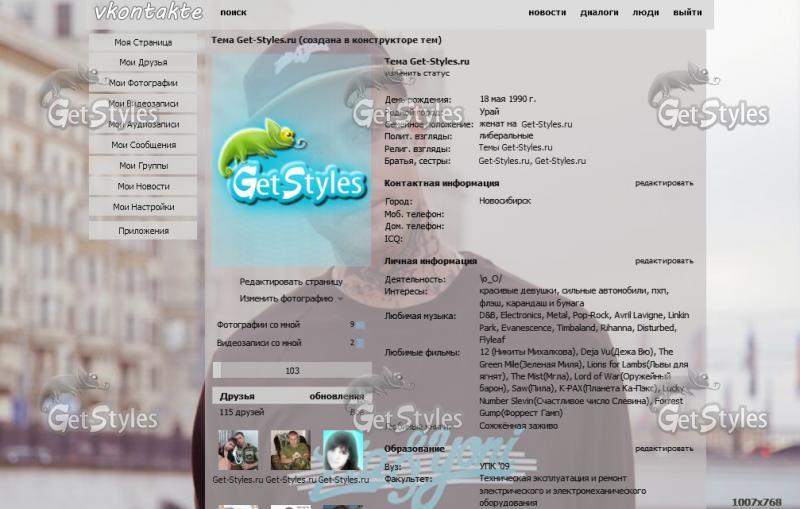This screenshot has height=509, width=800.
Task: Open the поиск search link
Action: click(233, 12)
